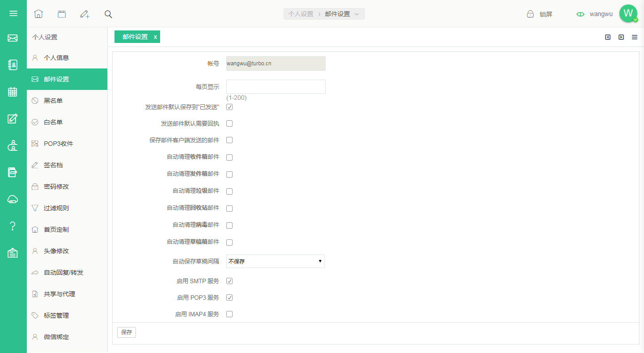
Task: Select 邮件设置 in settings sidebar
Action: [67, 79]
